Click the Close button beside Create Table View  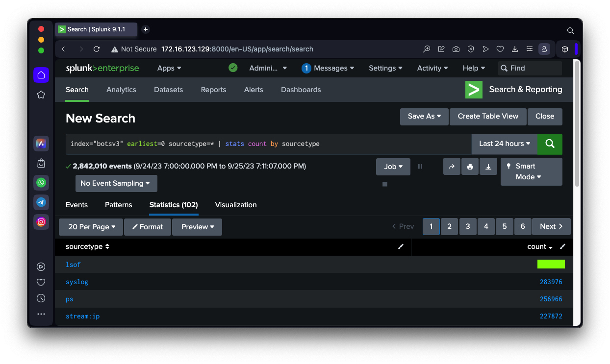point(545,117)
